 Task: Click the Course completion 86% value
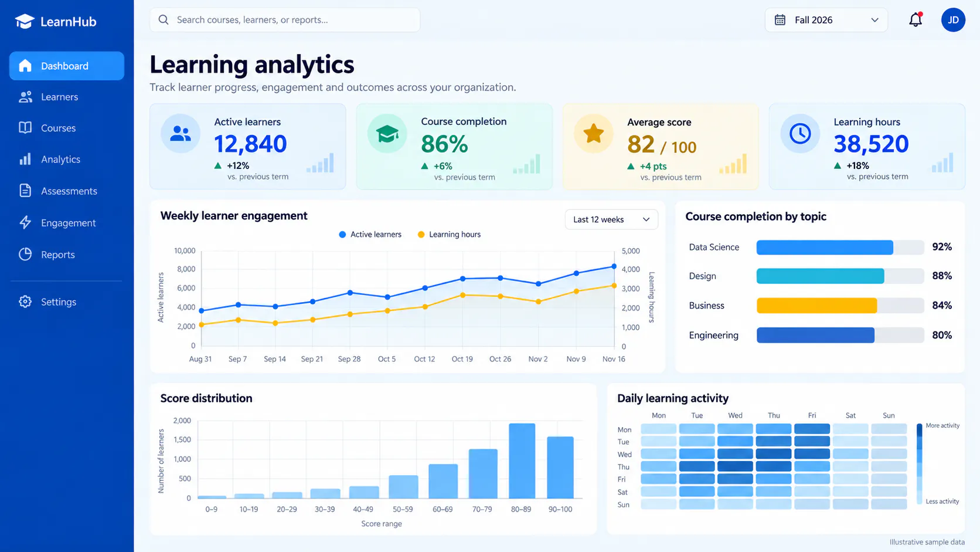coord(444,144)
